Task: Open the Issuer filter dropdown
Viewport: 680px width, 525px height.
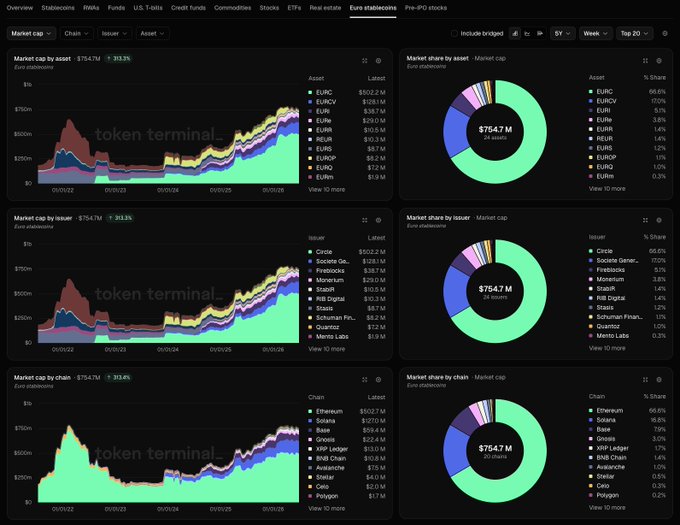Action: (114, 33)
